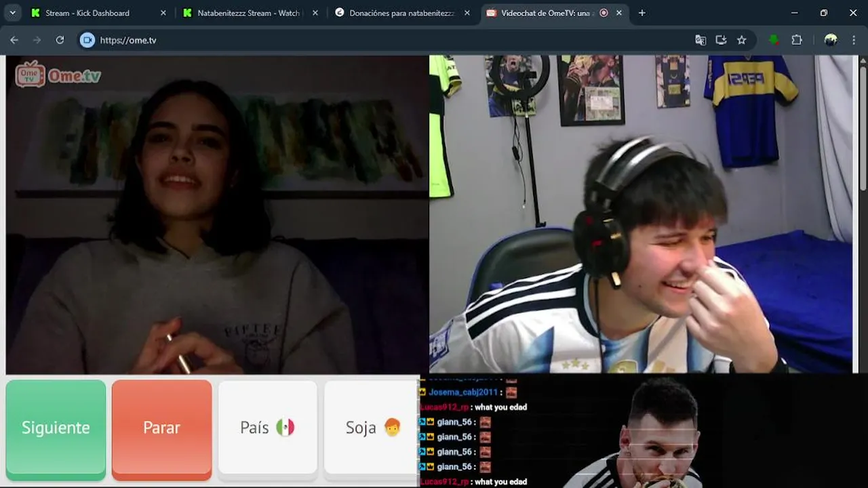Click the topmost giann_56 chat row
Image resolution: width=868 pixels, height=488 pixels.
tap(455, 422)
